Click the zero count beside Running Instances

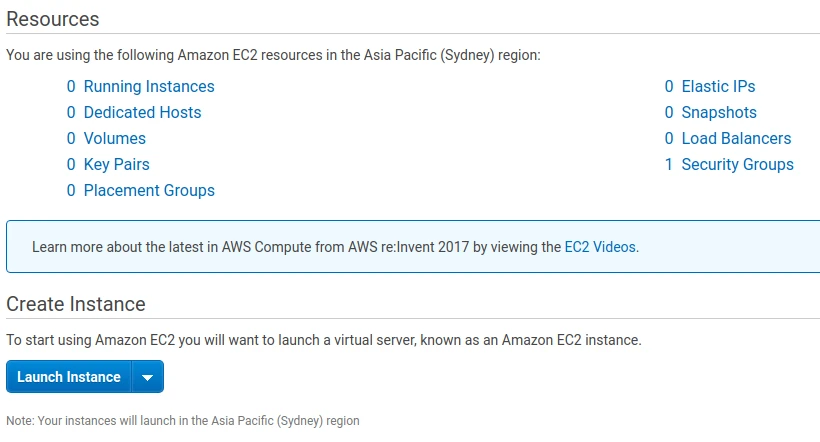point(71,86)
